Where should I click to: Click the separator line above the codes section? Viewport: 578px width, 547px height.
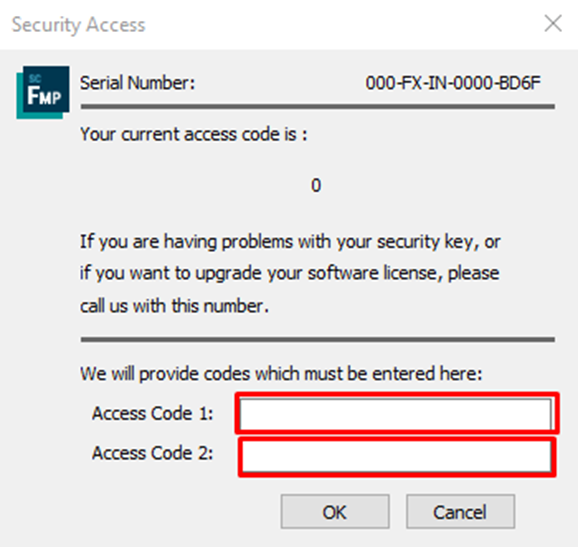pyautogui.click(x=318, y=339)
